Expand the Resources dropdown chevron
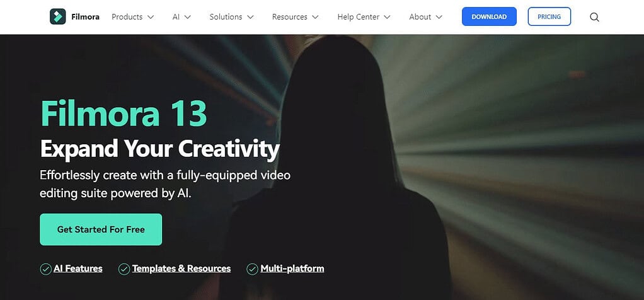Screen dimensions: 644x300 click(x=315, y=17)
